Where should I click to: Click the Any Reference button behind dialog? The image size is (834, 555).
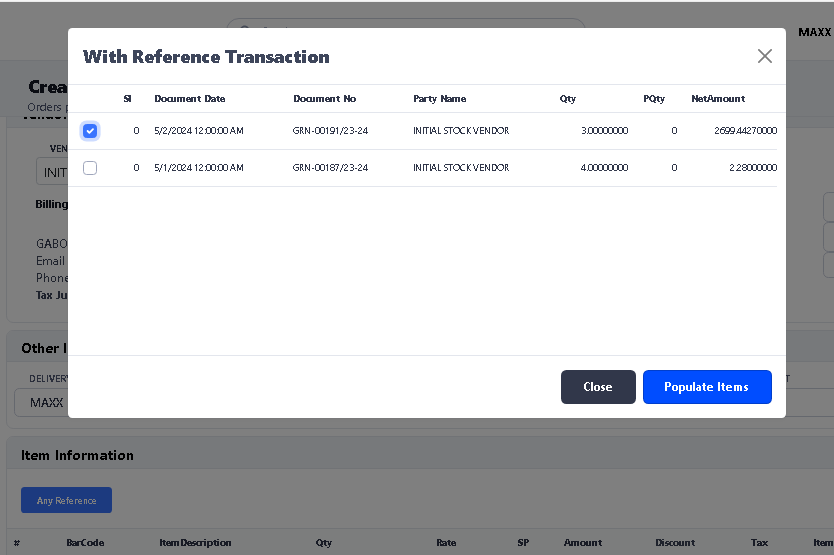tap(66, 500)
